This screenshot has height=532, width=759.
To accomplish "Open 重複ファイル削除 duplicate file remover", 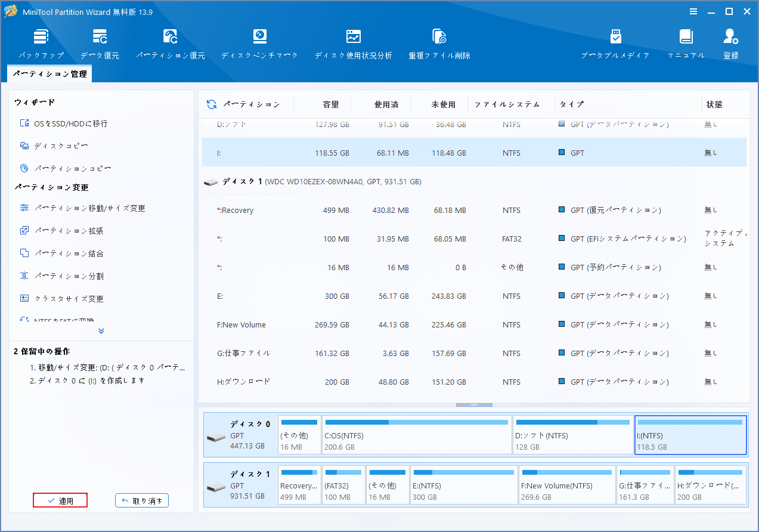I will click(x=439, y=44).
